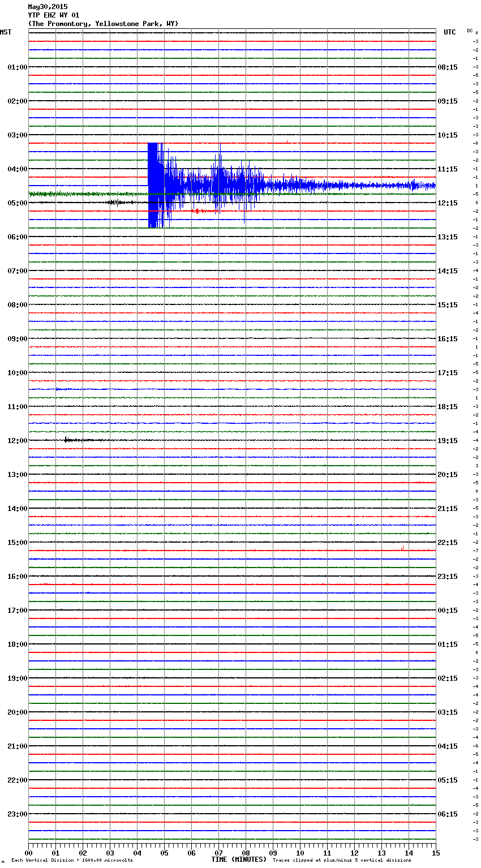Select the 03:00 MST row label

(x=18, y=135)
